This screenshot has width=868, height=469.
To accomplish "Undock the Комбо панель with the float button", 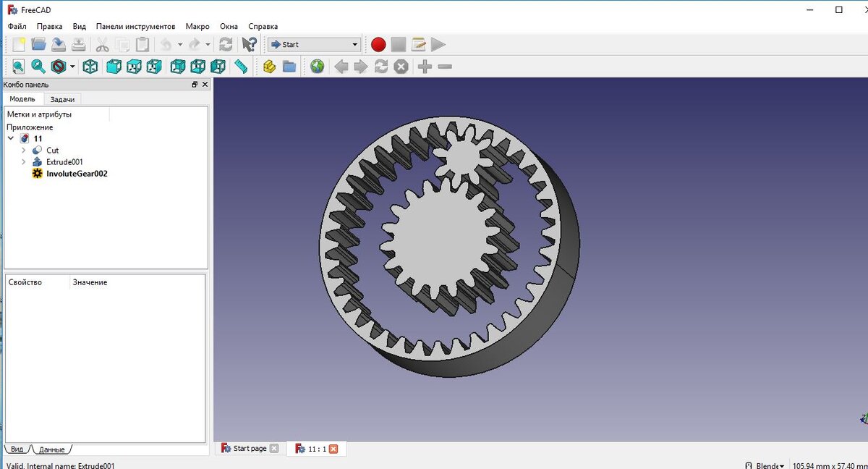I will [x=195, y=85].
